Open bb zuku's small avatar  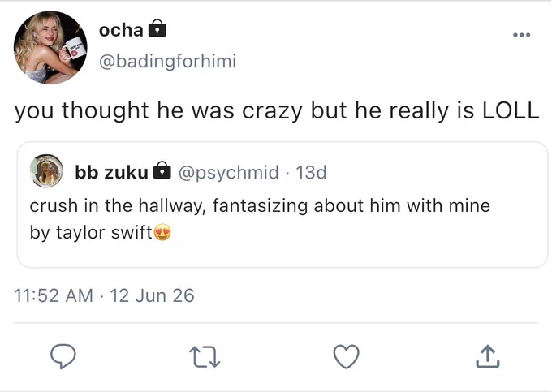tap(46, 170)
